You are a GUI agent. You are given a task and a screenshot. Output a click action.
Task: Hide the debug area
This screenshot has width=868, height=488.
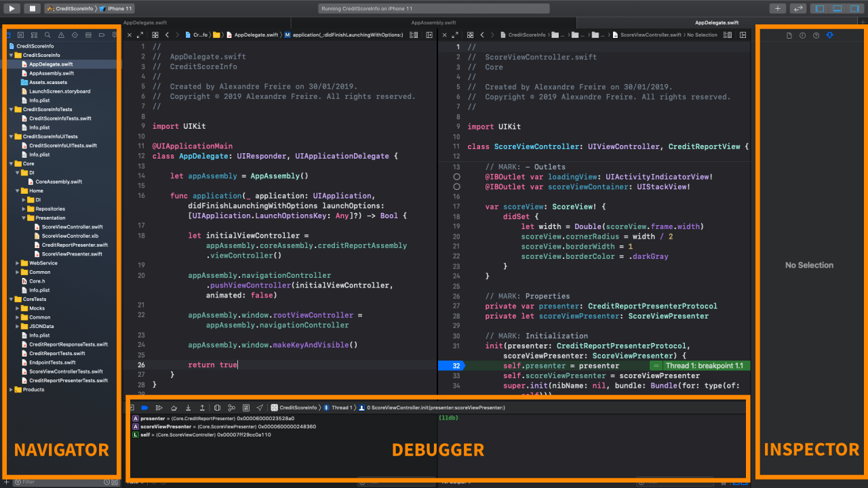coord(132,407)
